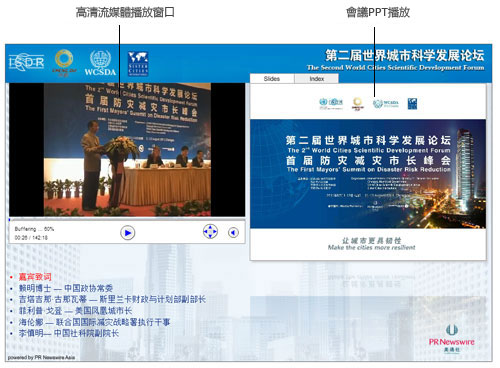Viewport: 500px width, 368px height.
Task: Click the speaker volume icon
Action: click(233, 232)
